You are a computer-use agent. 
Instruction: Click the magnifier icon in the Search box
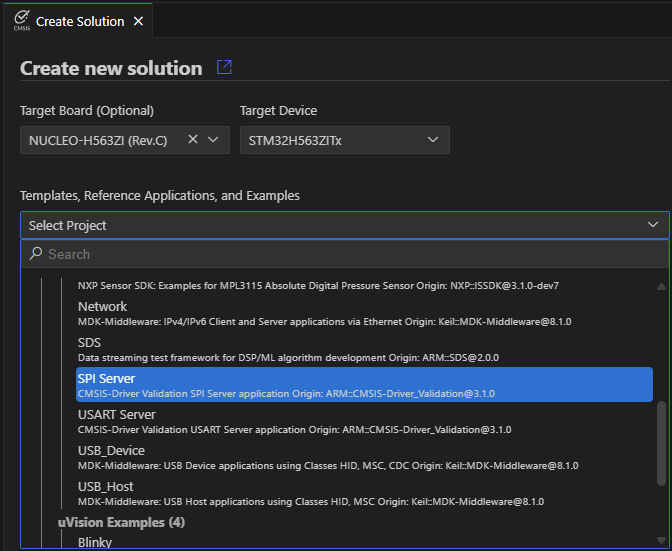tap(36, 255)
